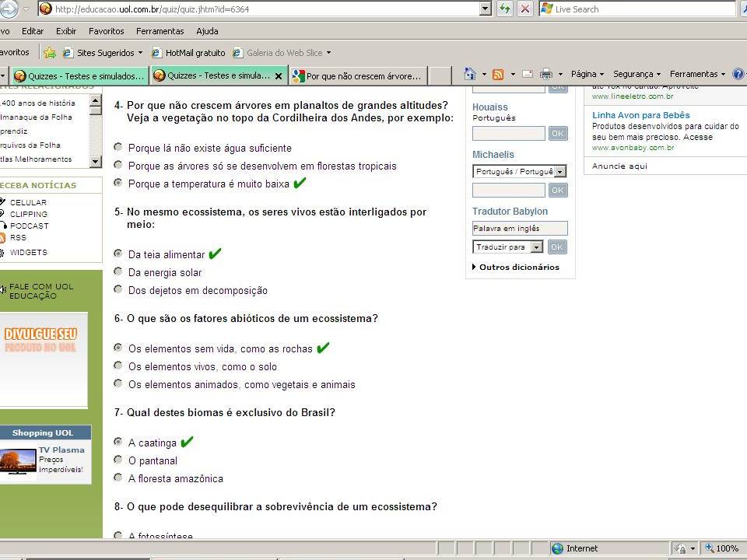Click the Refresh page icon
The width and height of the screenshot is (747, 560).
pyautogui.click(x=504, y=9)
